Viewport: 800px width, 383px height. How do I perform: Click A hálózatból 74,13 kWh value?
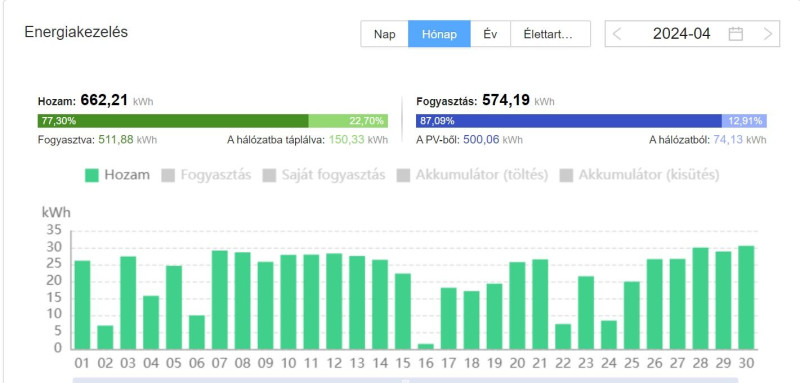click(708, 140)
